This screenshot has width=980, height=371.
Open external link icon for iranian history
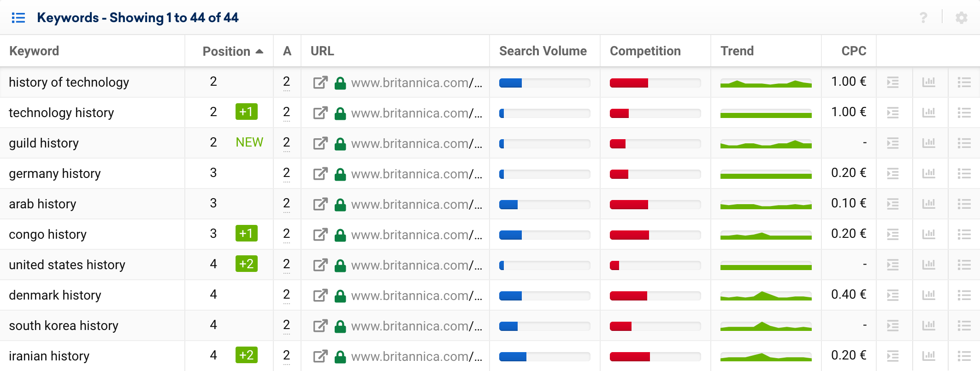(x=320, y=356)
